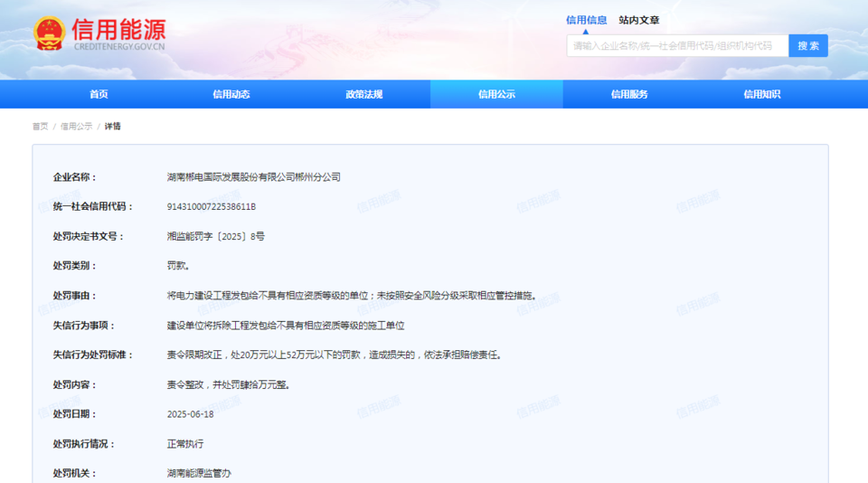Click the penalty authority 湖南能源监管办
This screenshot has height=483, width=868.
tap(199, 473)
